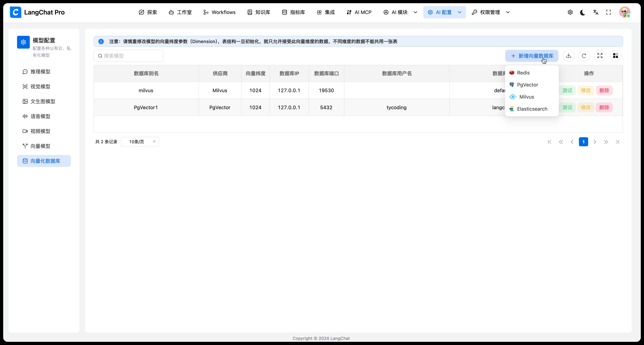644x345 pixels.
Task: Expand the AI 模块 dropdown menu
Action: [x=401, y=12]
